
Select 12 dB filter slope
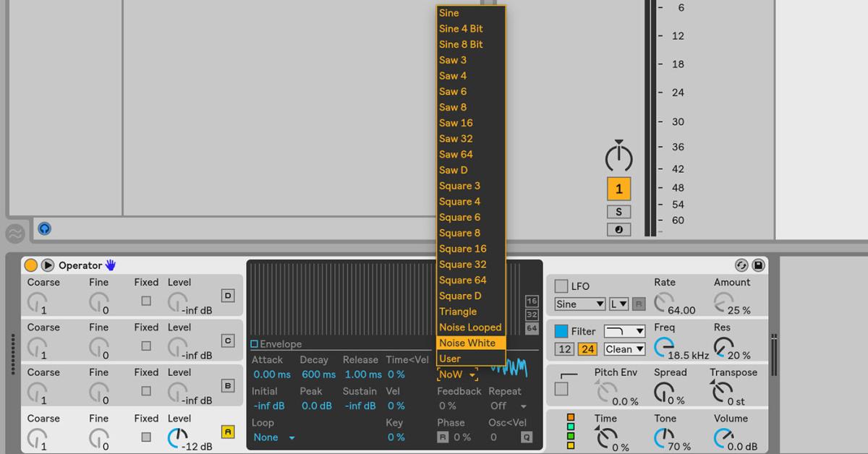564,349
